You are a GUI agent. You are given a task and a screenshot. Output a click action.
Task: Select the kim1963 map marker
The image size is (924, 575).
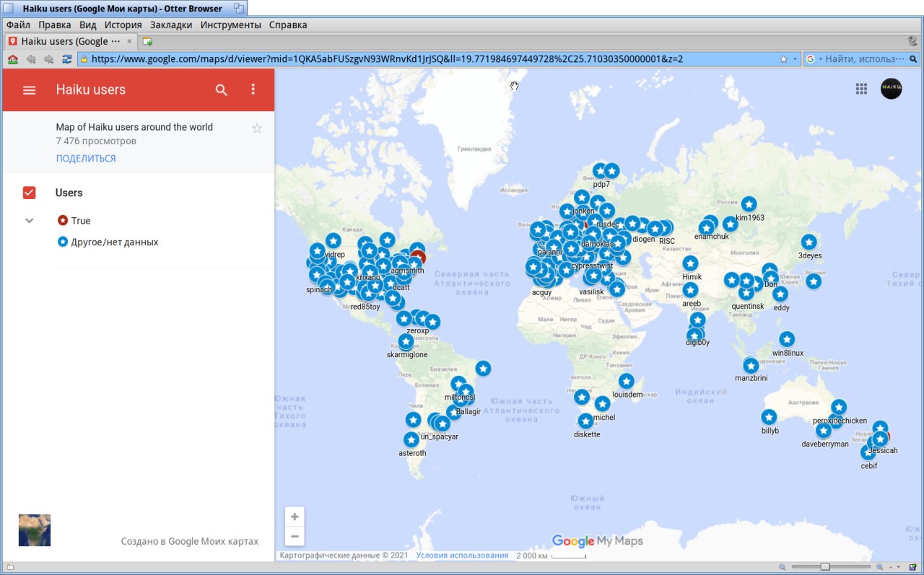749,204
